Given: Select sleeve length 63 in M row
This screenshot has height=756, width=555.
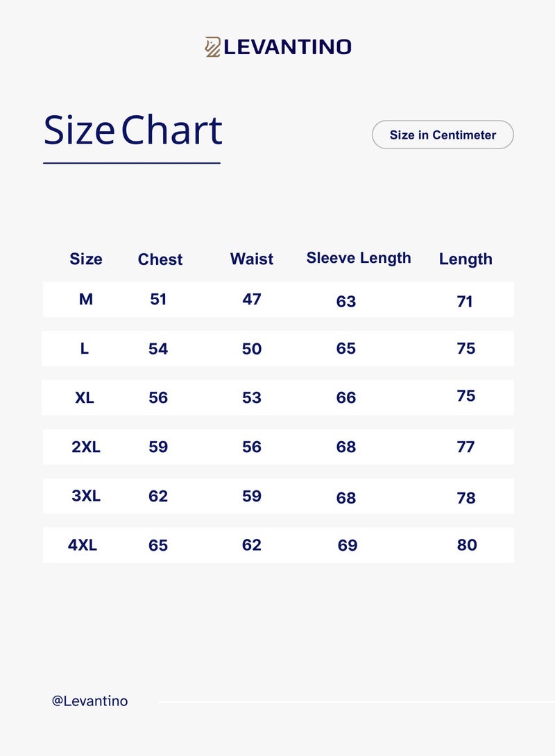Looking at the screenshot, I should point(346,302).
